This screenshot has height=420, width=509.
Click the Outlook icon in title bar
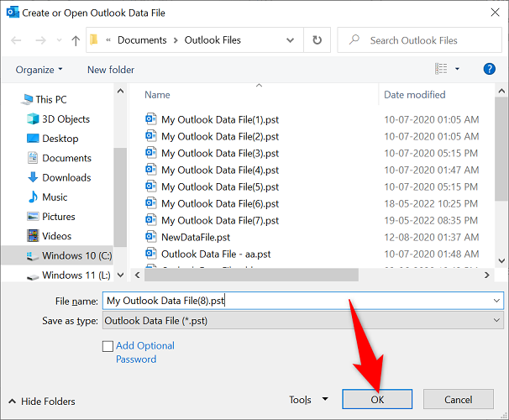(x=13, y=13)
